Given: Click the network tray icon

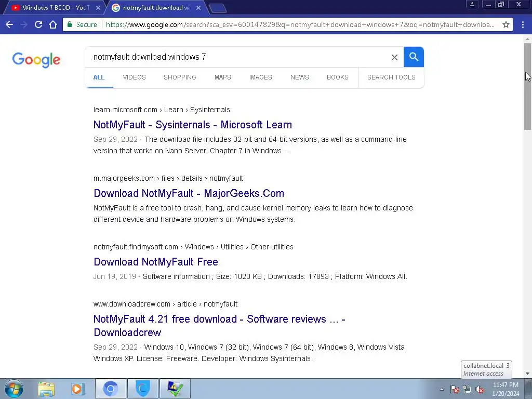Looking at the screenshot, I should (x=467, y=390).
